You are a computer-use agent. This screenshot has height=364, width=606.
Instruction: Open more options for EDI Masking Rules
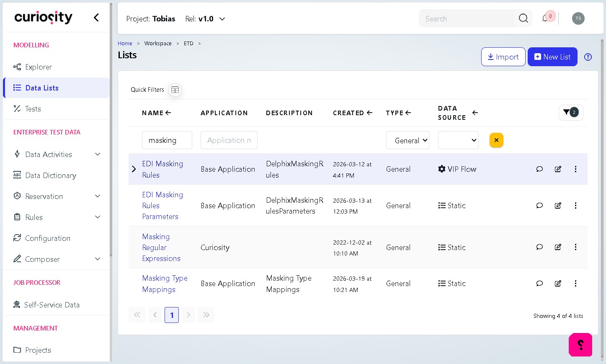[575, 169]
